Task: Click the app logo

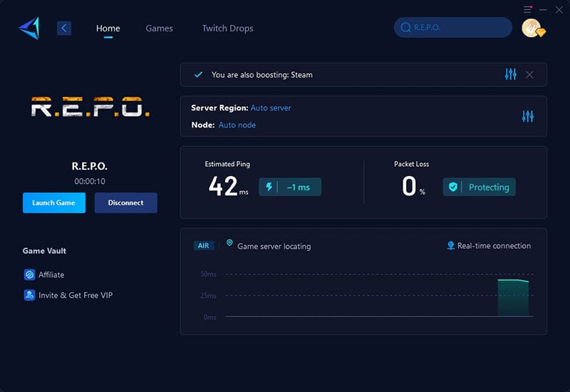Action: (29, 28)
